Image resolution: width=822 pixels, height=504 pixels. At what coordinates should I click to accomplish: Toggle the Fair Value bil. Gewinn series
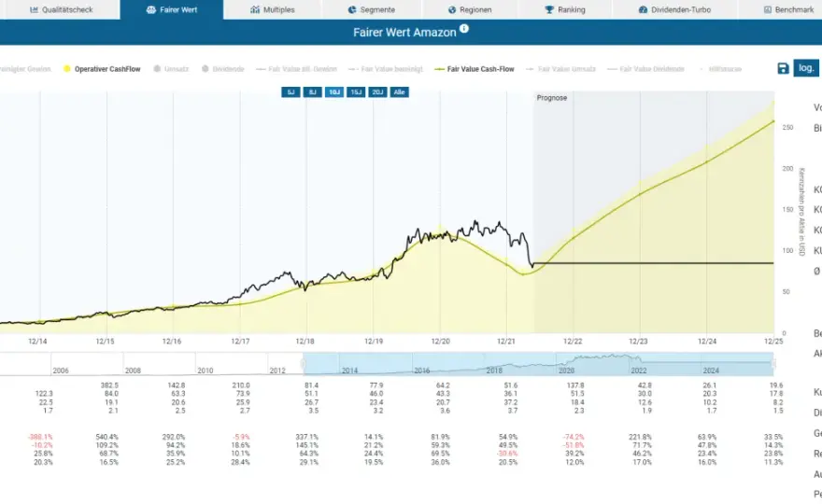tap(296, 69)
